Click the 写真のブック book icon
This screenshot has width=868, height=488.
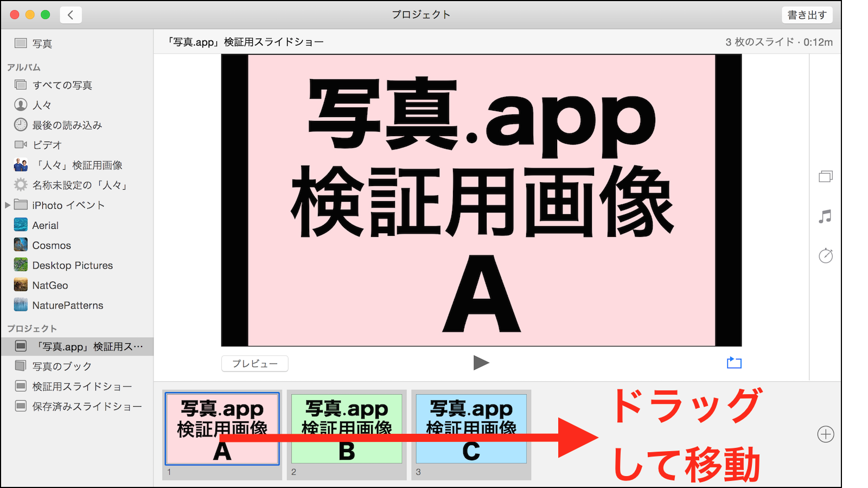tap(21, 366)
